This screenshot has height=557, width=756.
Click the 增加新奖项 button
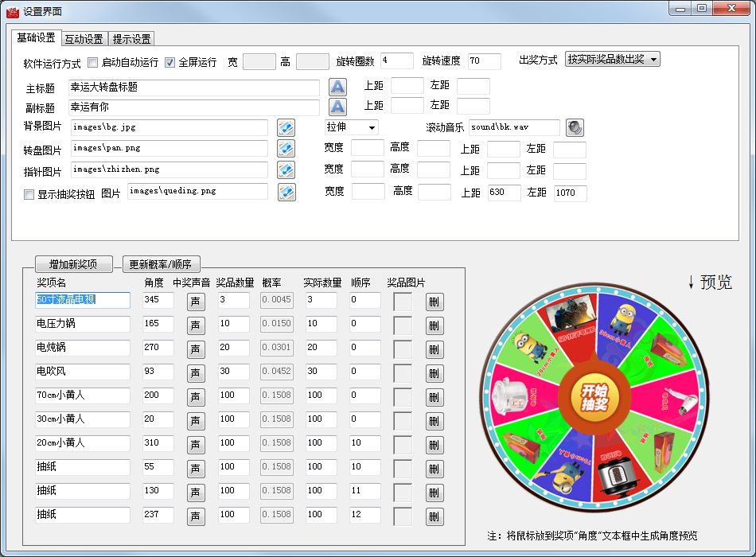tap(73, 263)
